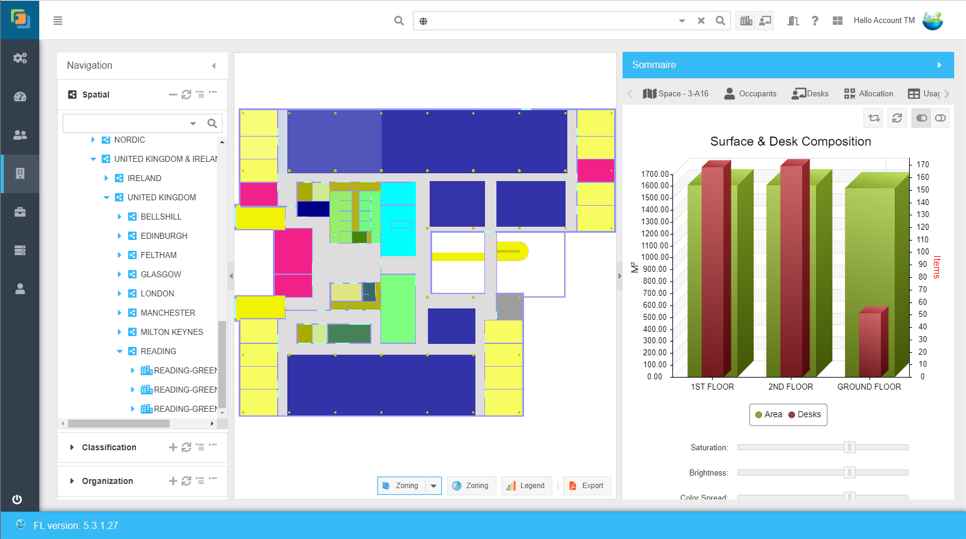This screenshot has height=539, width=966.
Task: Switch to the Desks tab
Action: pyautogui.click(x=810, y=94)
